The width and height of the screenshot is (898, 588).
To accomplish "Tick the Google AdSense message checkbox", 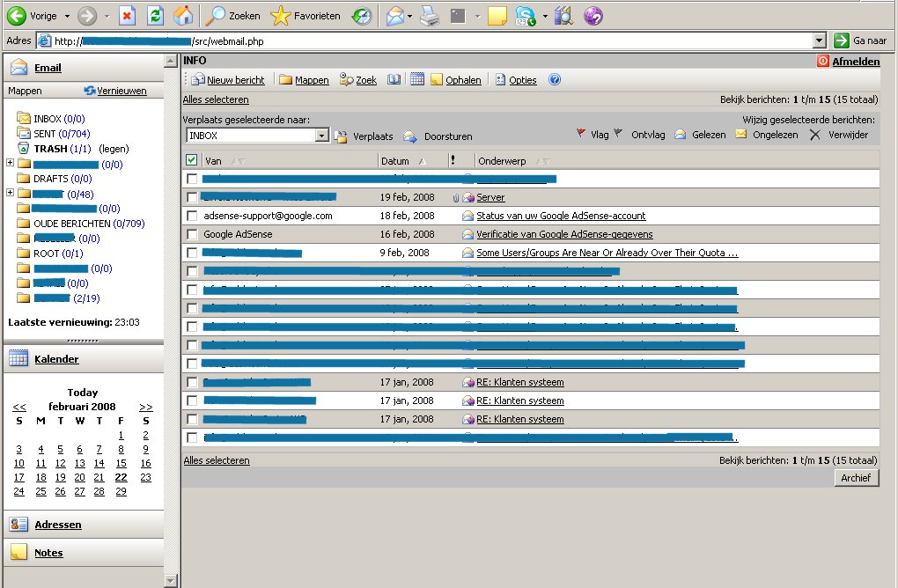I will coord(192,234).
